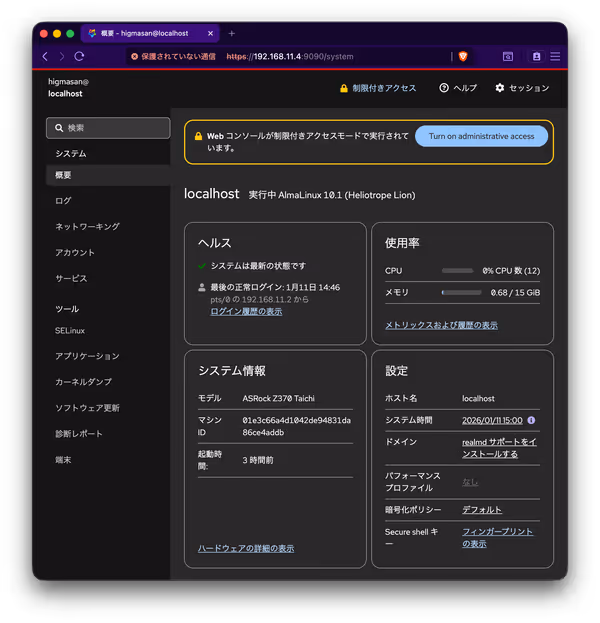Image resolution: width=600 pixels, height=623 pixels.
Task: Click realmd サポートをインストールする link
Action: point(499,448)
